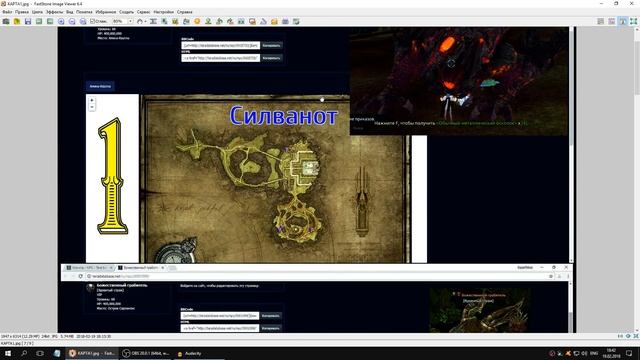
Task: Click the Алина Касты tab in picture
Action: [100, 87]
